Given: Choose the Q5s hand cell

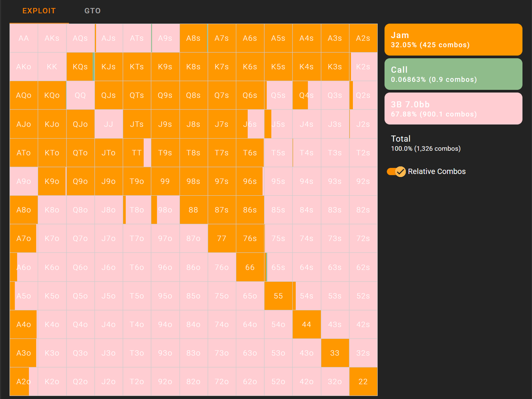Looking at the screenshot, I should (278, 95).
